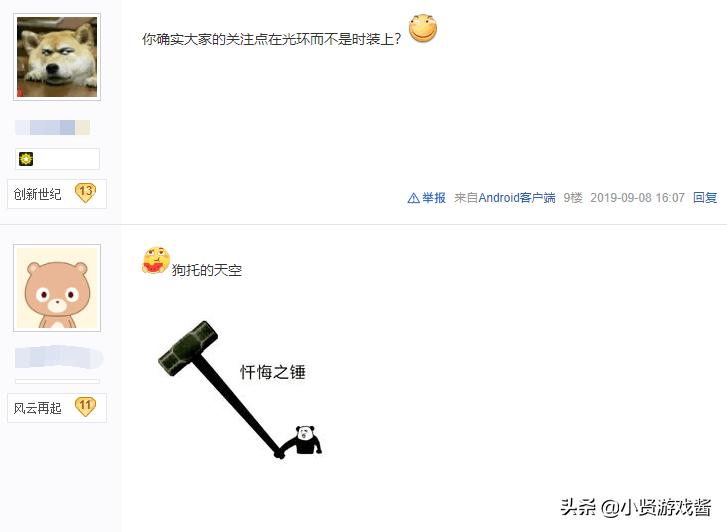Click the level 13 heart badge icon
727x532 pixels.
coord(85,193)
